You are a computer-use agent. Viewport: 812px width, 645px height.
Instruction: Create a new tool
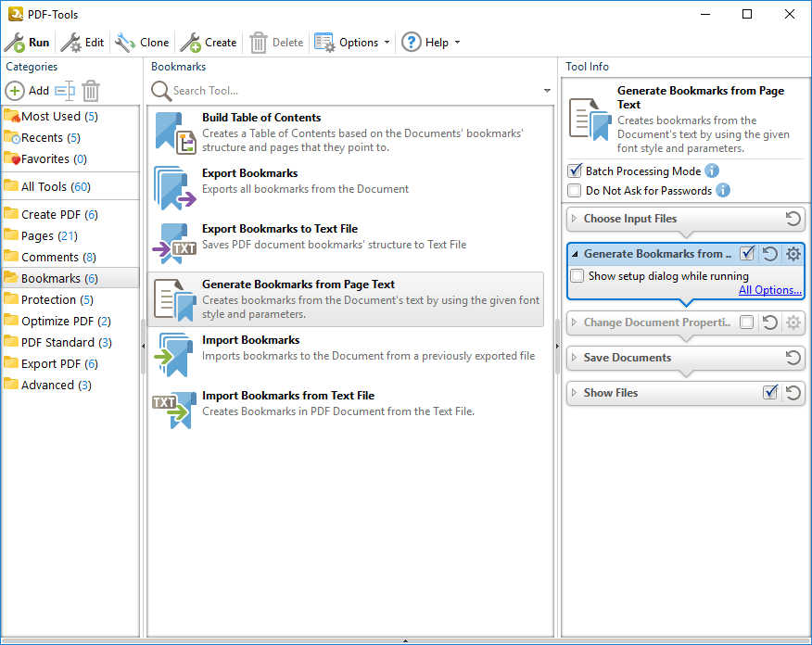point(209,43)
